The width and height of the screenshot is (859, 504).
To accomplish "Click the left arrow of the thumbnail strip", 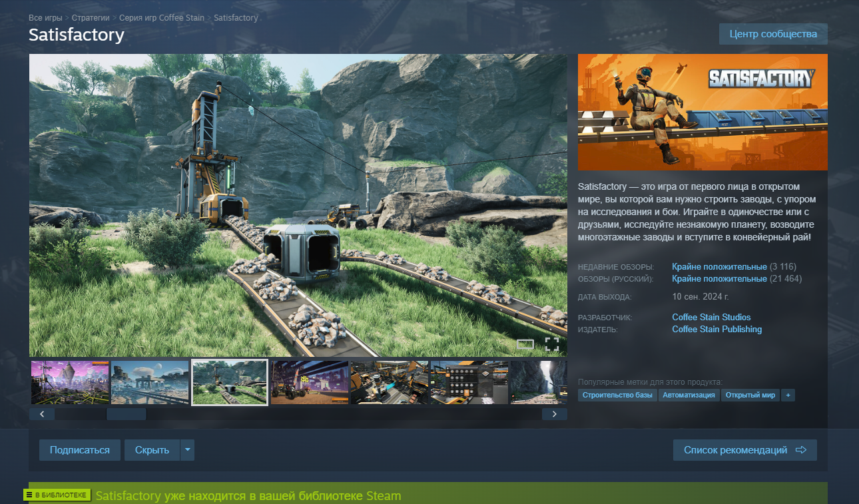I will (42, 414).
